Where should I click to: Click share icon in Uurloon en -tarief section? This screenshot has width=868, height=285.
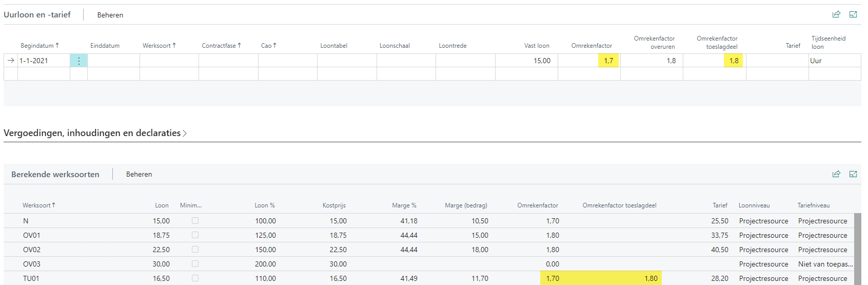(836, 14)
